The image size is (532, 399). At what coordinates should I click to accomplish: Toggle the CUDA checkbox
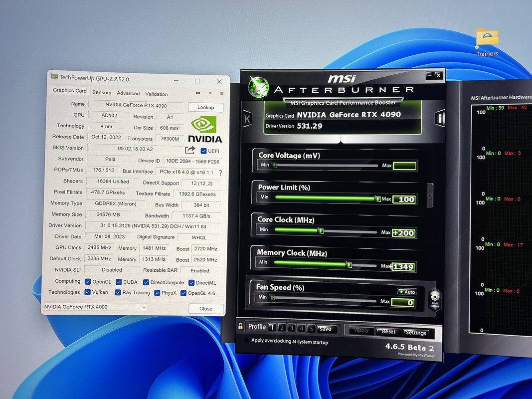tap(119, 282)
